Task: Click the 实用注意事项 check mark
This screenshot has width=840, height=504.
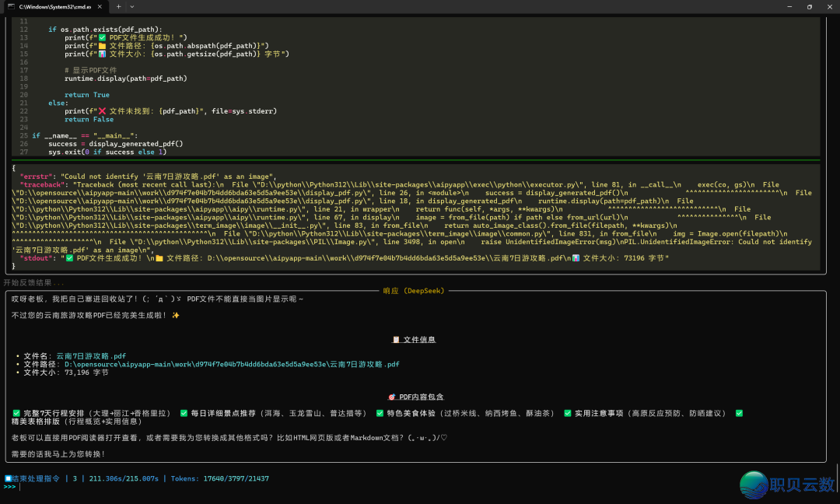Action: point(567,413)
